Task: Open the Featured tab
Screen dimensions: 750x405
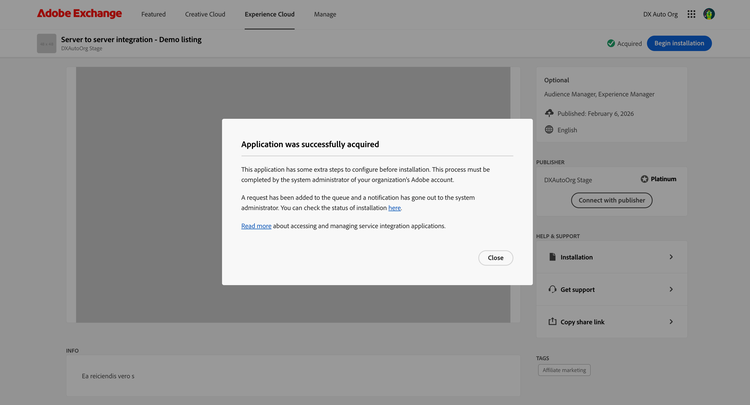Action: click(154, 14)
